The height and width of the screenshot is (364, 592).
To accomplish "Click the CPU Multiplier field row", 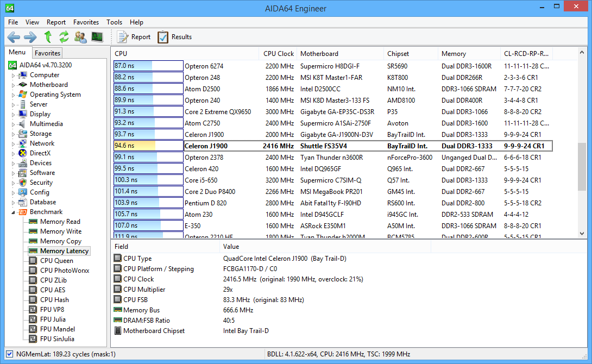I will tap(272, 290).
